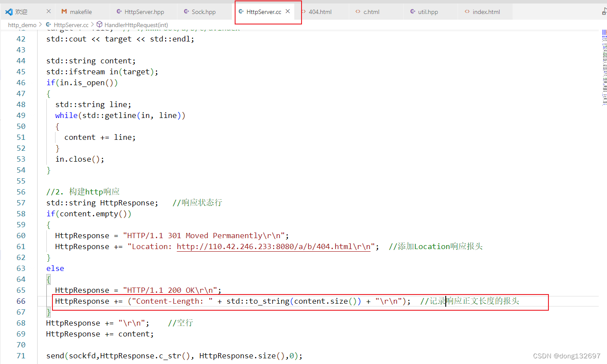
Task: Click line number 49 in the gutter
Action: click(21, 115)
